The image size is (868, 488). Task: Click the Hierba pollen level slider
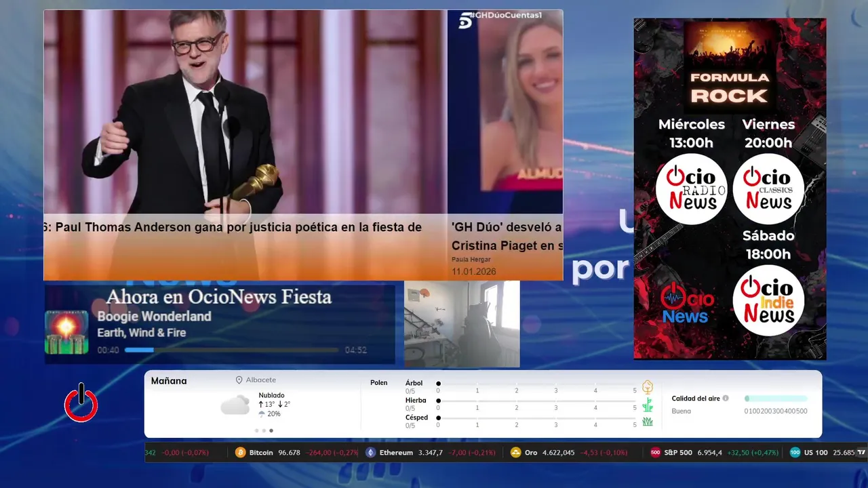pyautogui.click(x=536, y=401)
